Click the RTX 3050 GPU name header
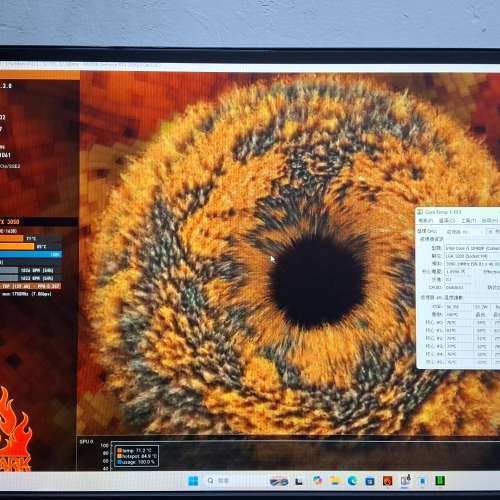Screen dimensions: 500x500 click(10, 222)
